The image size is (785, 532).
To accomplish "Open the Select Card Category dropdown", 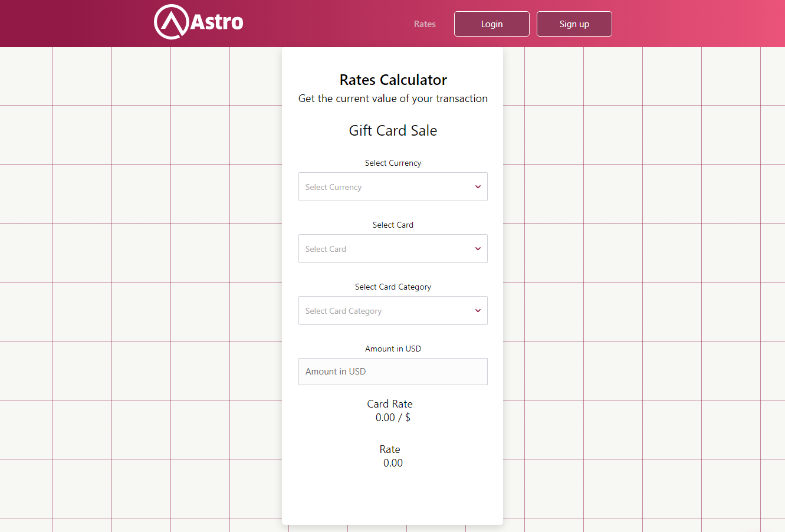I will 393,311.
